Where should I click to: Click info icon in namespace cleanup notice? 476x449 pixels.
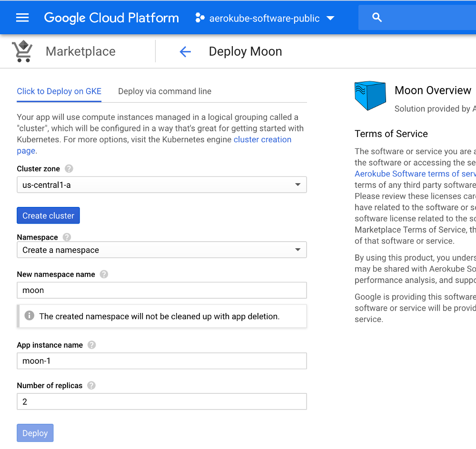point(29,315)
